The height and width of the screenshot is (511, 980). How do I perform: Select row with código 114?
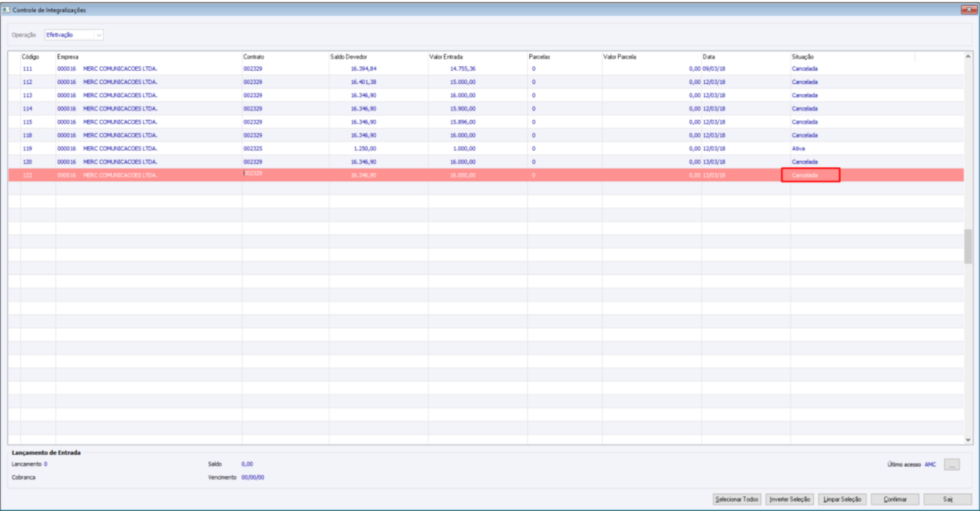tap(485, 108)
